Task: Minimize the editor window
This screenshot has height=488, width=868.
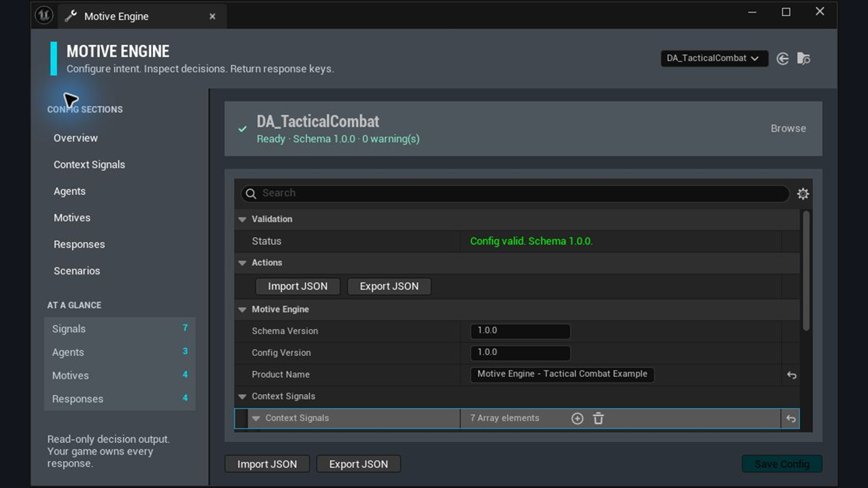Action: [752, 12]
